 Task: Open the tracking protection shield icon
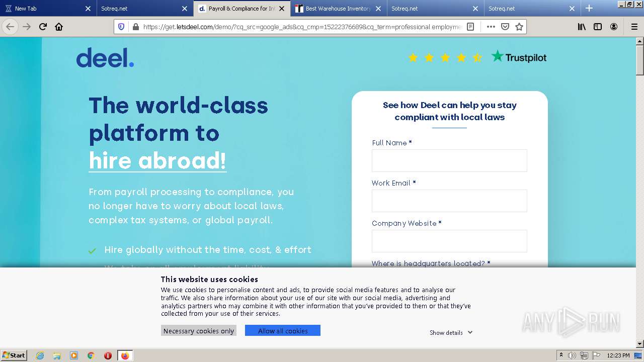121,27
